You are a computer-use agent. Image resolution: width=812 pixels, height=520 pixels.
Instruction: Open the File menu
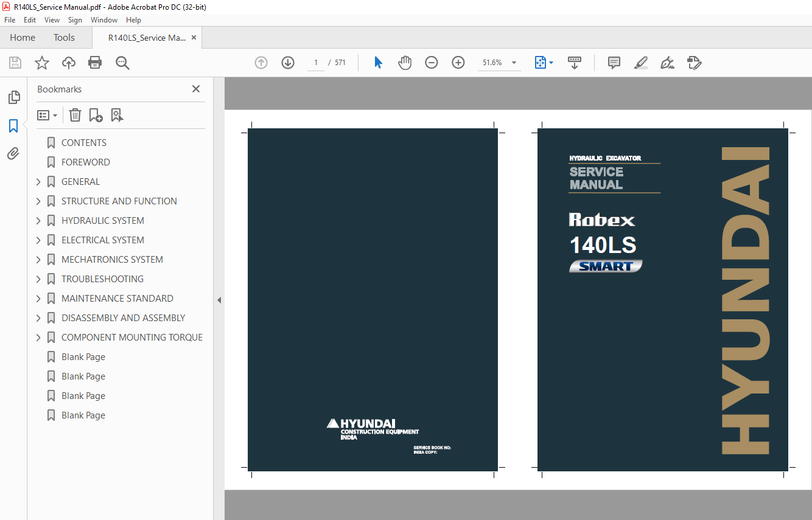10,20
